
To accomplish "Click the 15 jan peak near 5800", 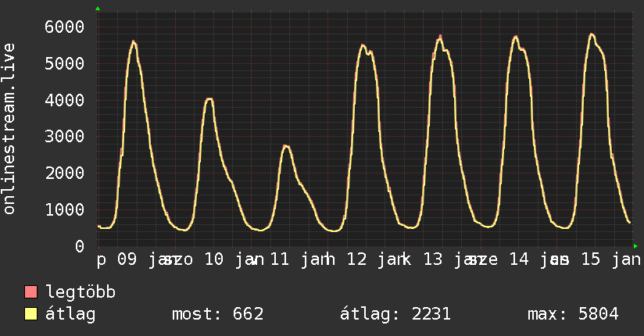I will tap(592, 34).
